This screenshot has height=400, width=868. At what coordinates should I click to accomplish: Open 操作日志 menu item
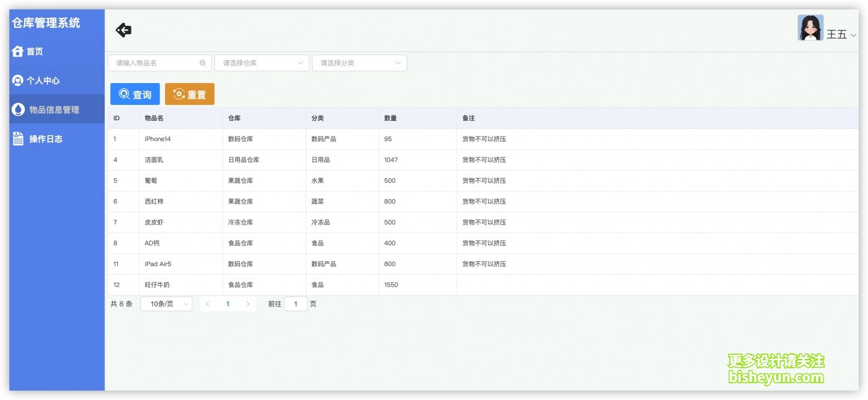point(46,139)
